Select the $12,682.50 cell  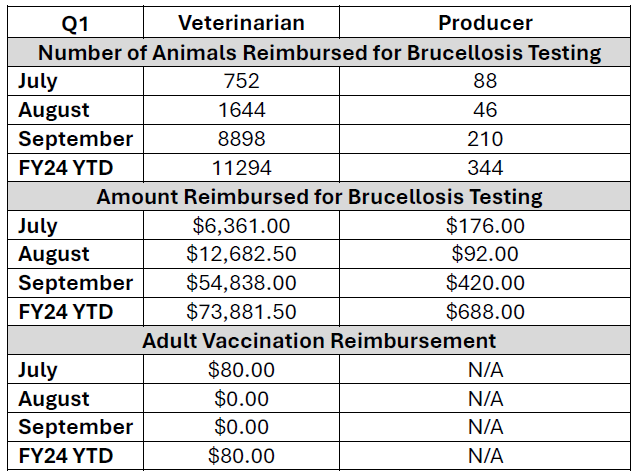click(x=241, y=254)
